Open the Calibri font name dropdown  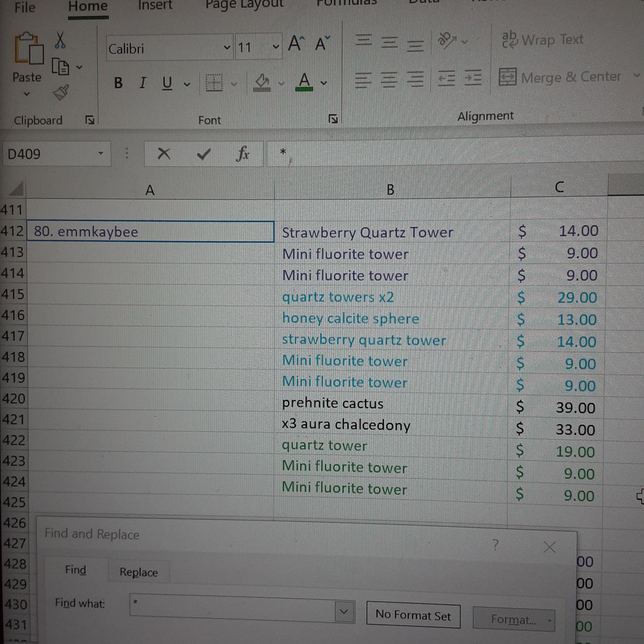tap(227, 47)
